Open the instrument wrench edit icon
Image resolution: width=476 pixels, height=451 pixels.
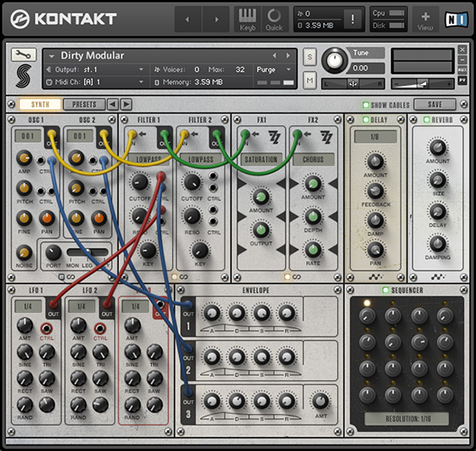23,54
